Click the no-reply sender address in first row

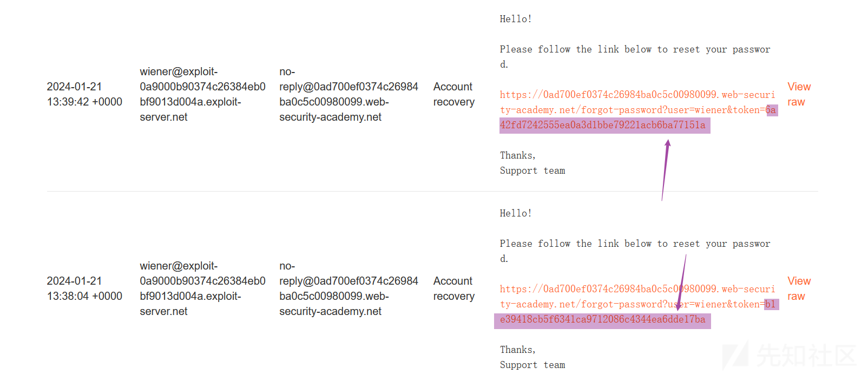[x=348, y=94]
